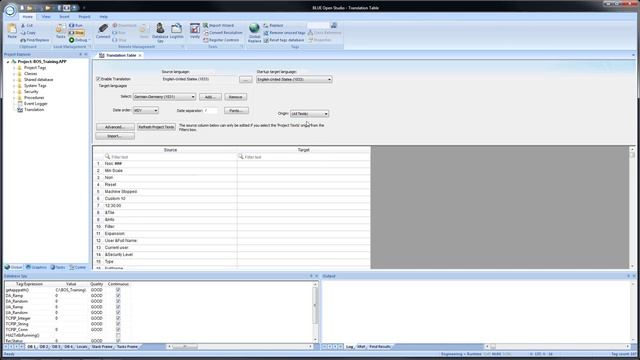Click the open folder quick access icon

click(30, 8)
